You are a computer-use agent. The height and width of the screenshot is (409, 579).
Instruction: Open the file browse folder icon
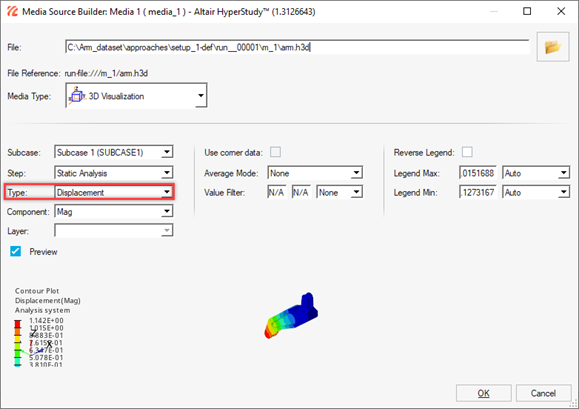[x=553, y=47]
